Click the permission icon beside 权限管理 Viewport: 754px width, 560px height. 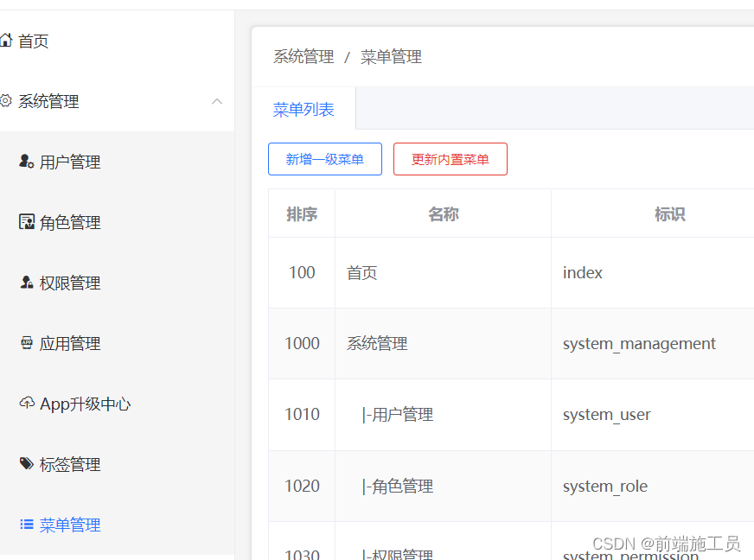point(26,283)
